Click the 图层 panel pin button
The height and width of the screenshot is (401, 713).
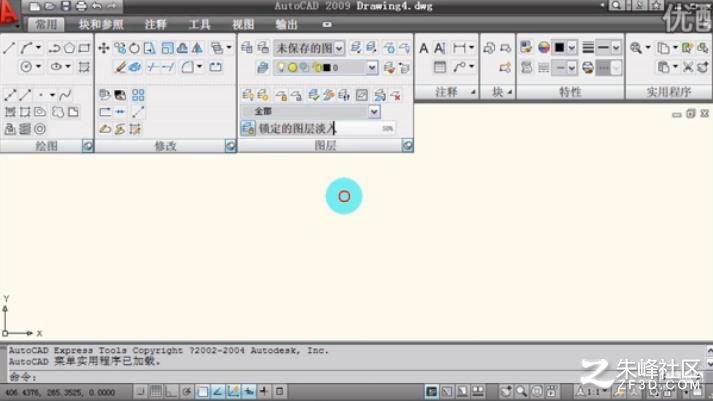pos(407,145)
